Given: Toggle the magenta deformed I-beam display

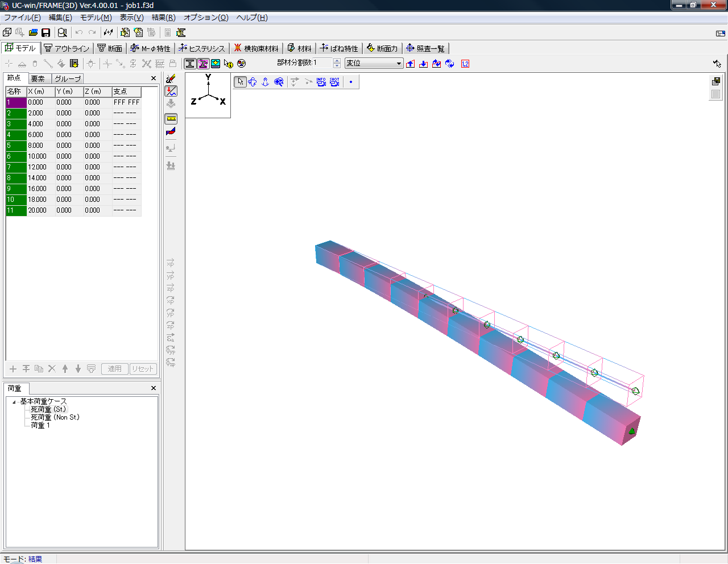Looking at the screenshot, I should [x=203, y=64].
